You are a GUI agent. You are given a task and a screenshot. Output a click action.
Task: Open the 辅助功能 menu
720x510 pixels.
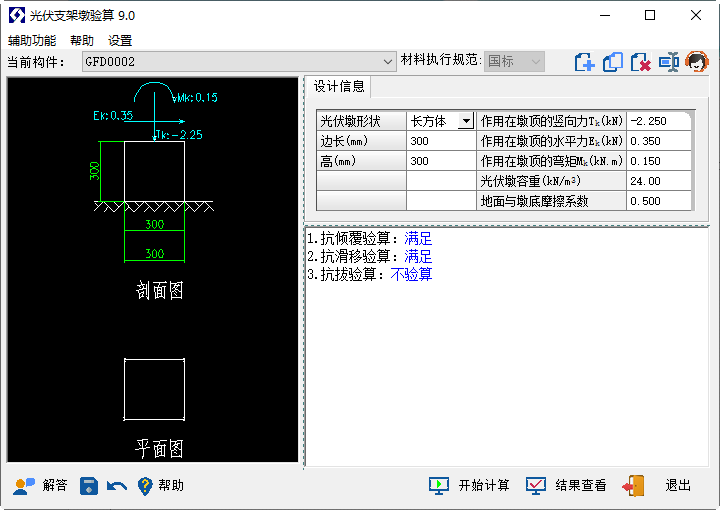tap(32, 41)
